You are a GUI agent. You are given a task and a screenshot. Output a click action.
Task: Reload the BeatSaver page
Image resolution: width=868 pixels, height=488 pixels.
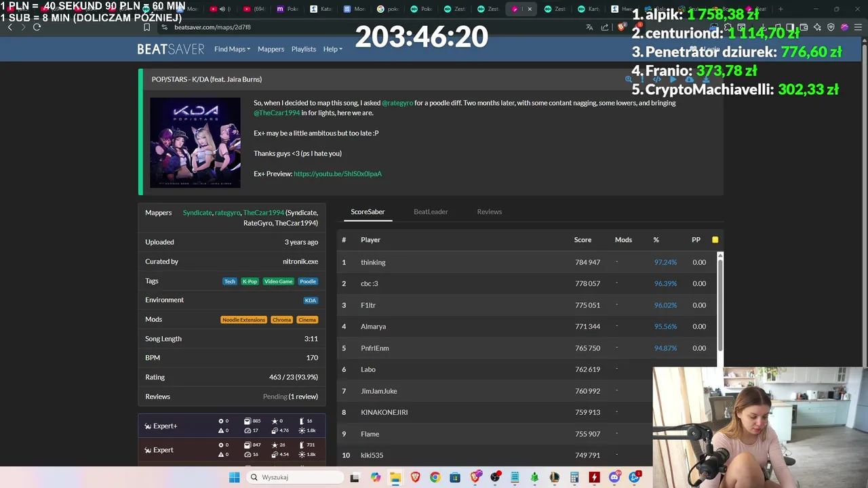click(37, 27)
